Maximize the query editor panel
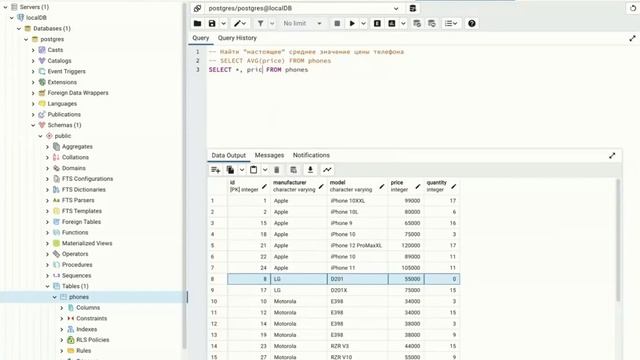 pyautogui.click(x=632, y=38)
